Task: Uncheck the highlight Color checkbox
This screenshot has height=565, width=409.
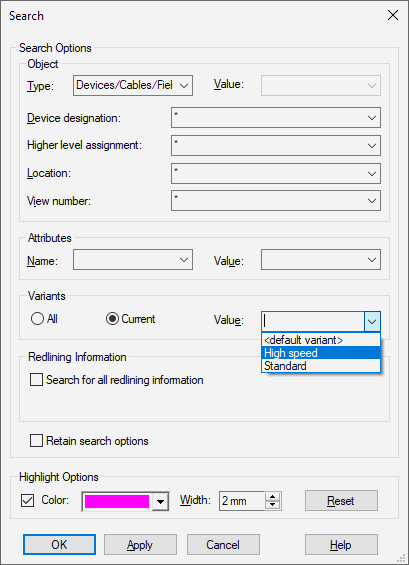Action: 28,501
